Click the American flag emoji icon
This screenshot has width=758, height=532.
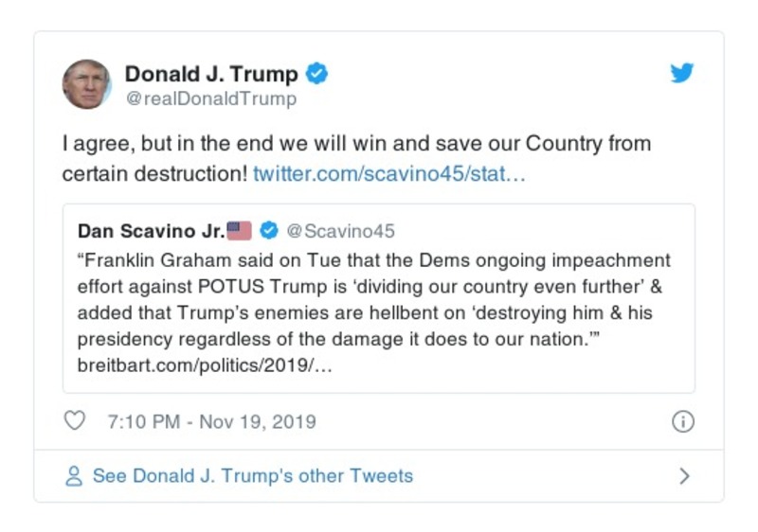(x=241, y=231)
